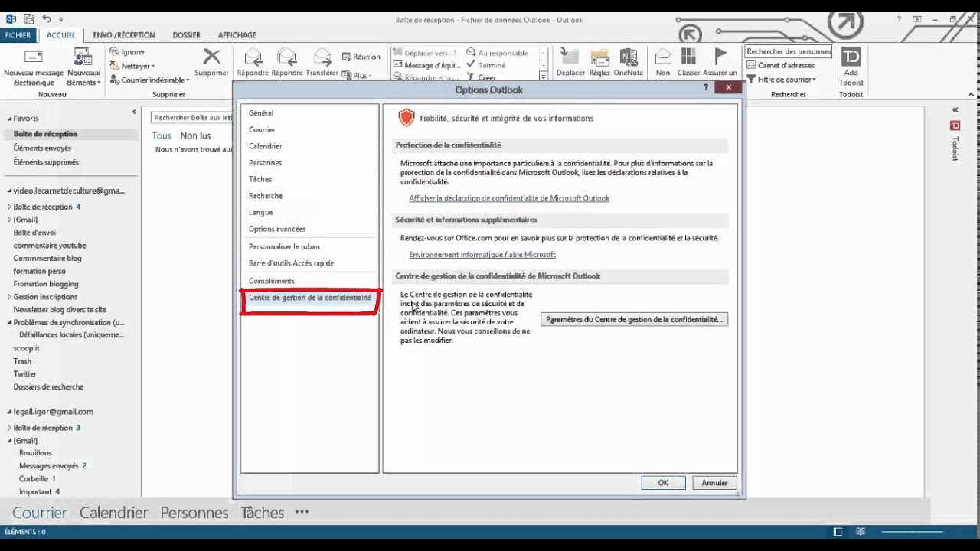
Task: Open Courrier indésirable dropdown
Action: pyautogui.click(x=150, y=80)
